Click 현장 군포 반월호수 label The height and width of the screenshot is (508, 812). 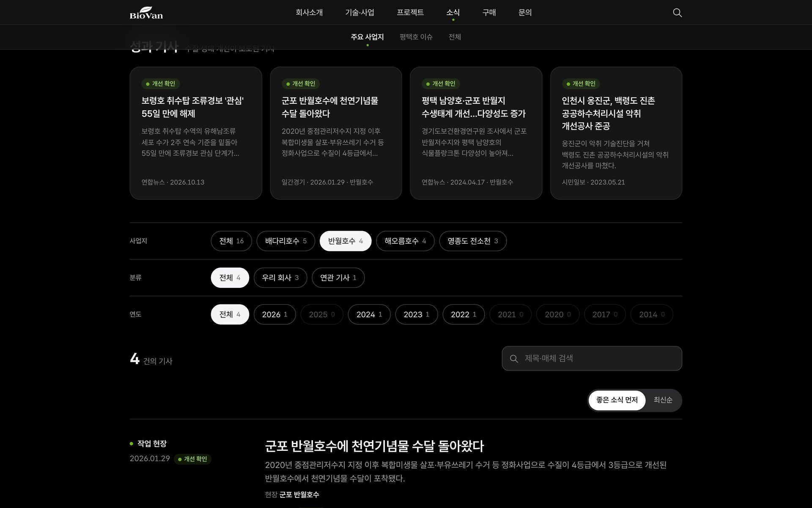pyautogui.click(x=292, y=495)
